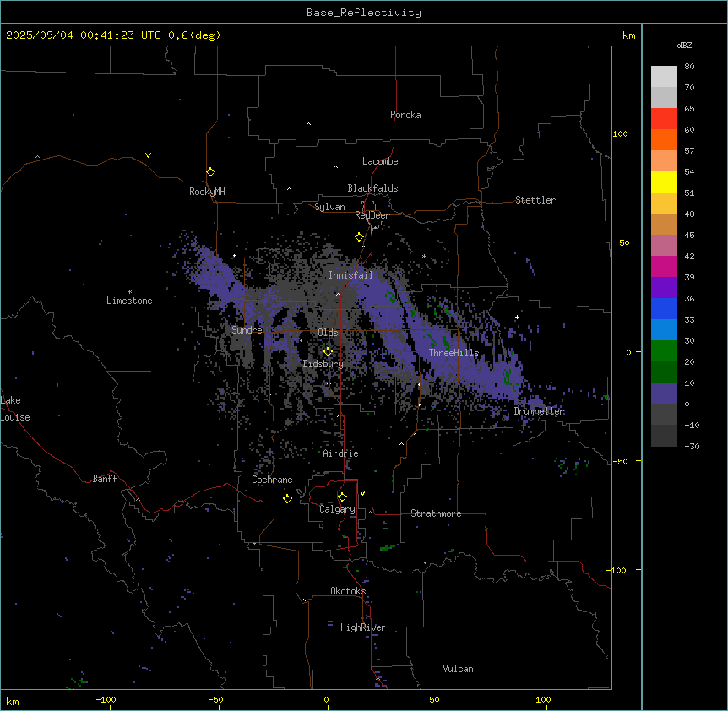Select the white 70-80 dBZ legend swatch
This screenshot has height=711, width=728.
coord(664,76)
